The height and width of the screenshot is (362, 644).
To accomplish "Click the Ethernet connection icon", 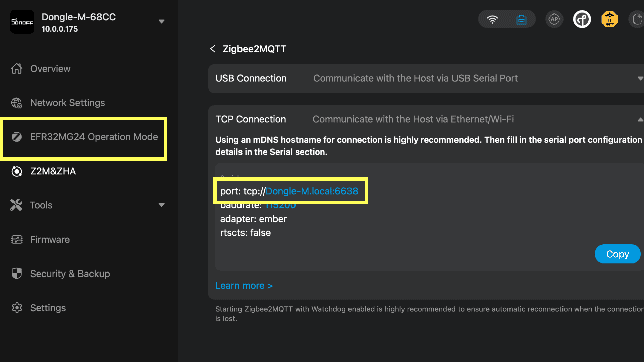I will pos(521,19).
